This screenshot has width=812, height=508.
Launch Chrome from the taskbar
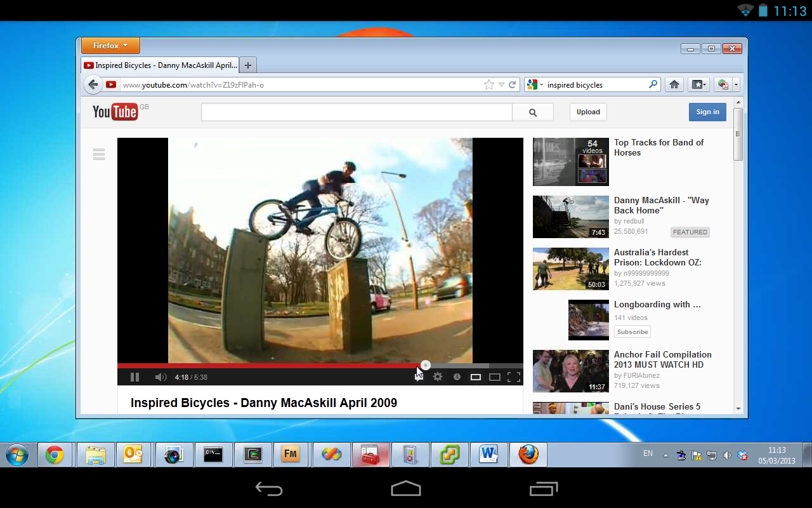[x=55, y=455]
